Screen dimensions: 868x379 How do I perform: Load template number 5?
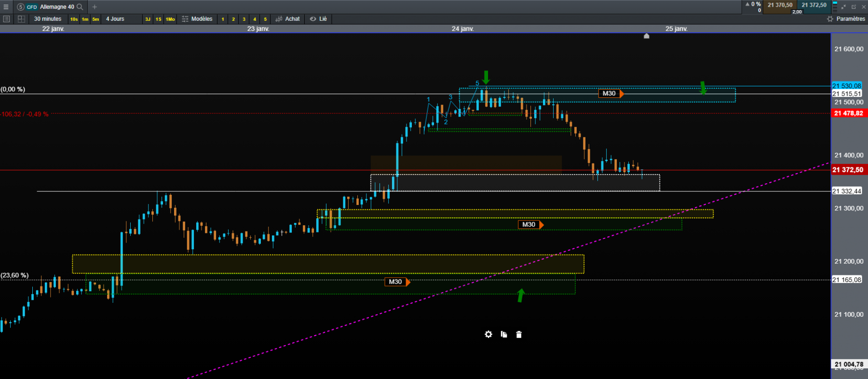pos(265,19)
